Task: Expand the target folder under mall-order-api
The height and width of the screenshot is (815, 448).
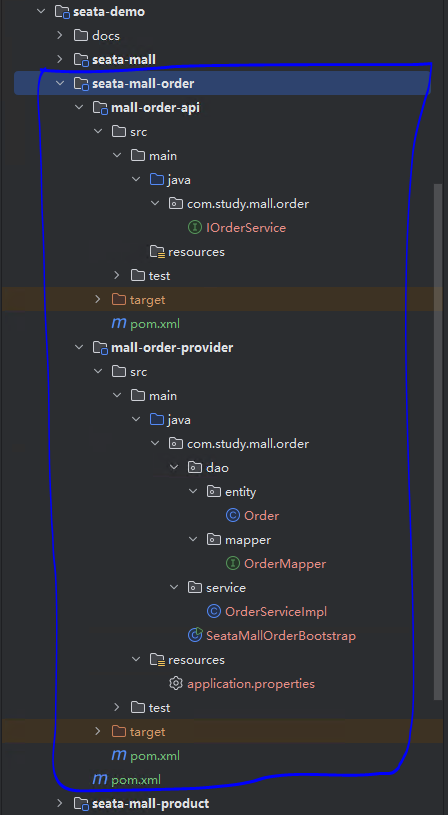Action: (x=98, y=299)
